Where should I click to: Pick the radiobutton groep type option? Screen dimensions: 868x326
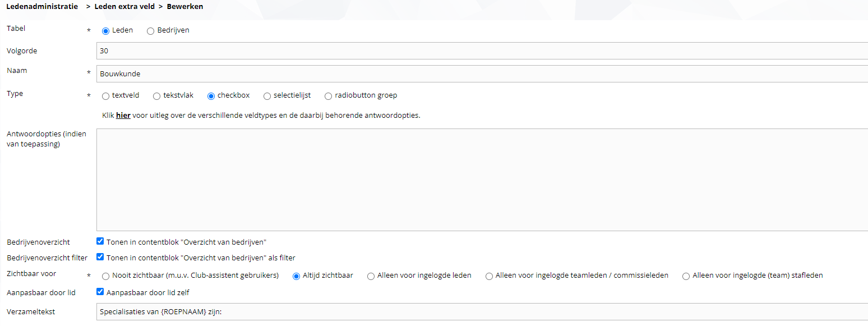[x=328, y=96]
